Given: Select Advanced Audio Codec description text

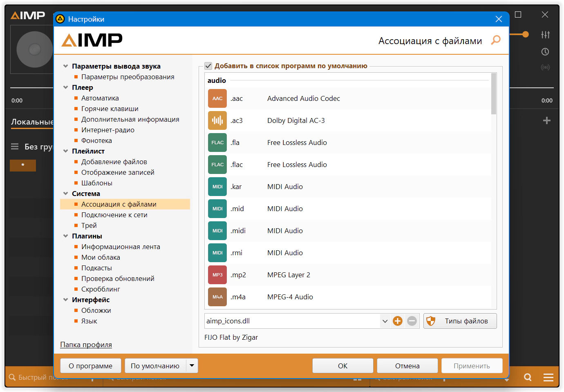Looking at the screenshot, I should (x=304, y=98).
